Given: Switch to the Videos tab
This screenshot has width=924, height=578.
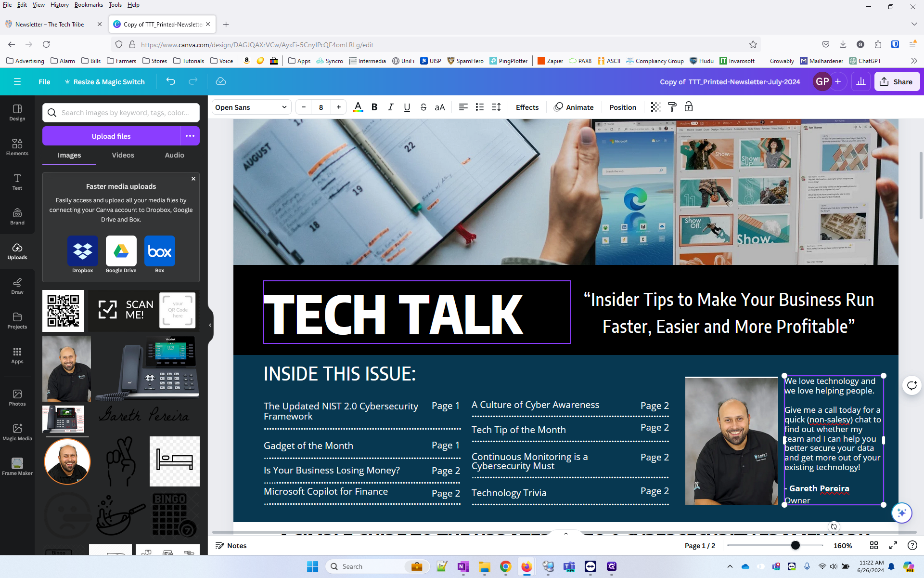Looking at the screenshot, I should tap(123, 155).
